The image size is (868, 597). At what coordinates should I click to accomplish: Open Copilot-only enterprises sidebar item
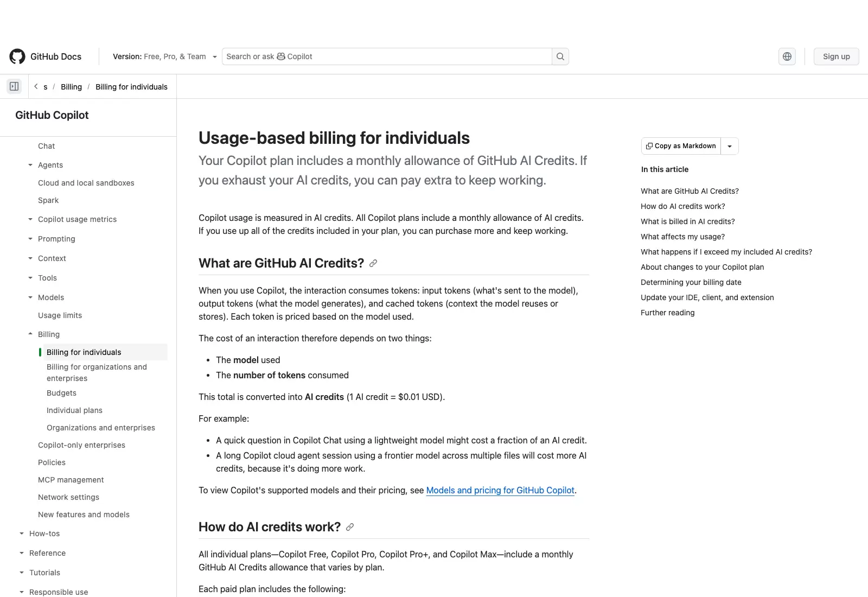coord(81,445)
